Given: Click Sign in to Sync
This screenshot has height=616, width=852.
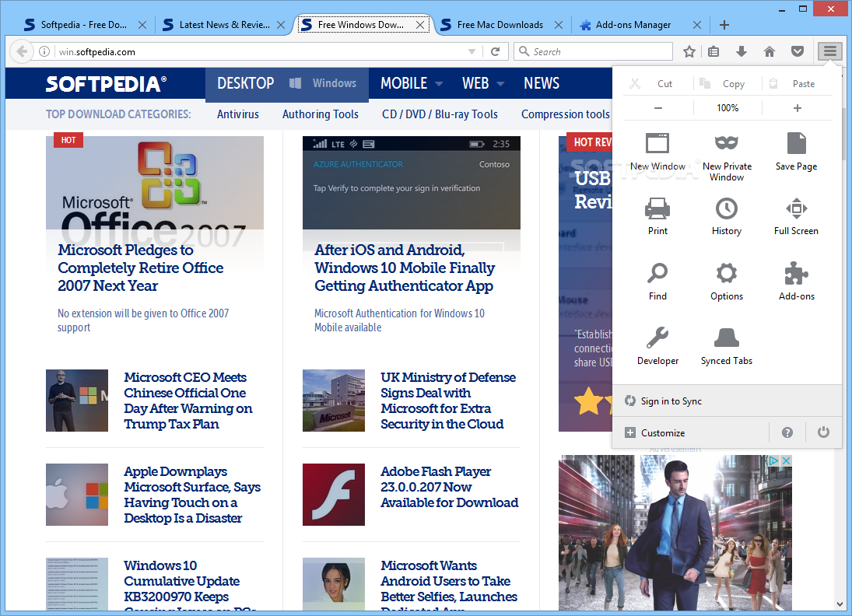Looking at the screenshot, I should tap(727, 401).
